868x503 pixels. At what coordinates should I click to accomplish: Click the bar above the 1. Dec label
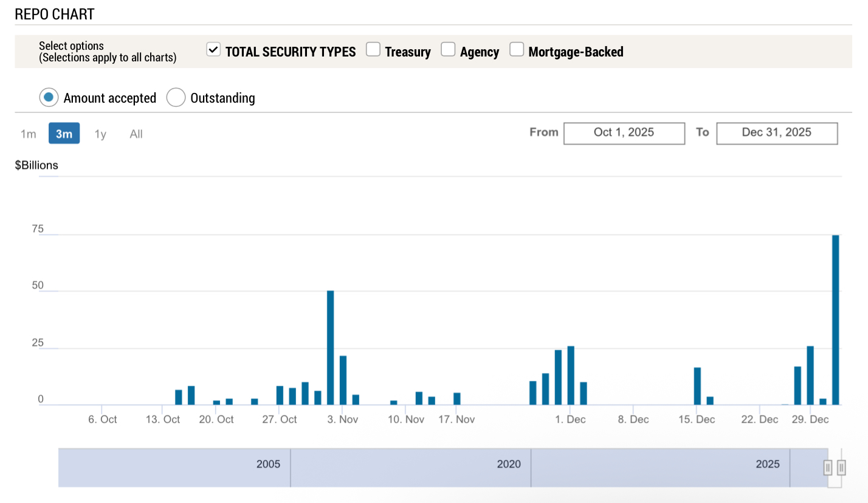(x=571, y=375)
